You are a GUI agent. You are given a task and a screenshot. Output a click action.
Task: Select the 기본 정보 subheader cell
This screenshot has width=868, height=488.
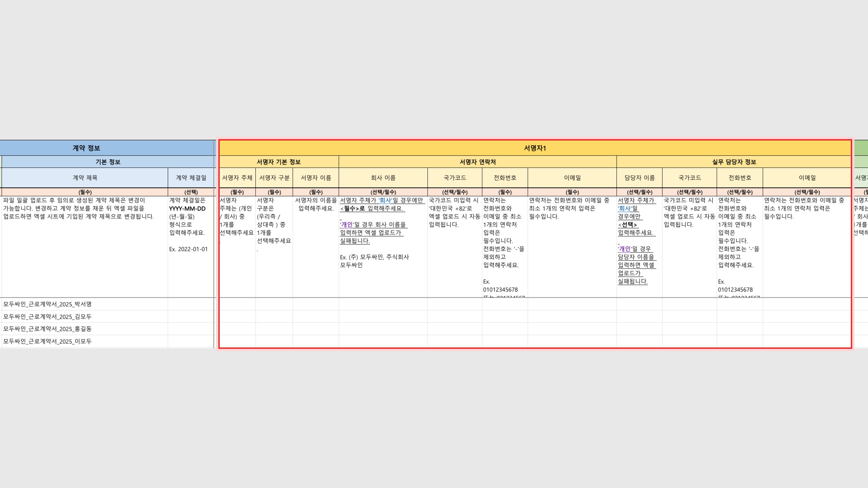click(x=108, y=162)
